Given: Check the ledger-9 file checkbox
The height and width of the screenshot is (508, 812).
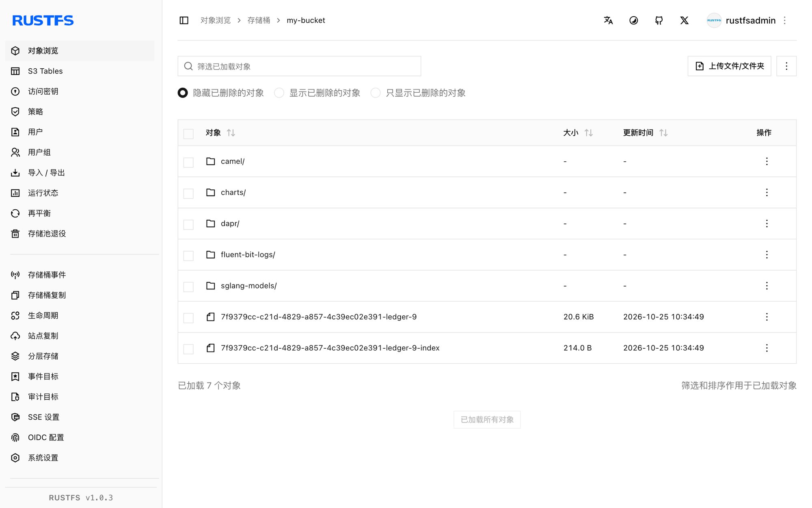Looking at the screenshot, I should tap(188, 318).
